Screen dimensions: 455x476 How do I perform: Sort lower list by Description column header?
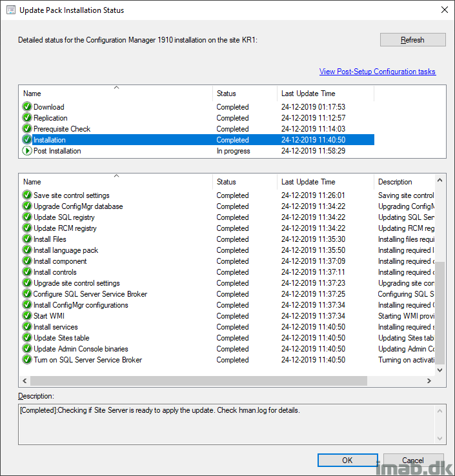tap(405, 181)
